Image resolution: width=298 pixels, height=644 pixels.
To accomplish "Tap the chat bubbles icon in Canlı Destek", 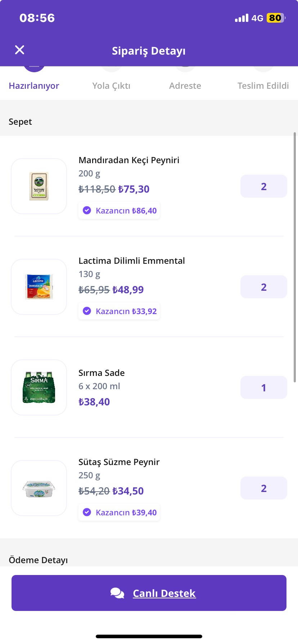I will coord(117,593).
